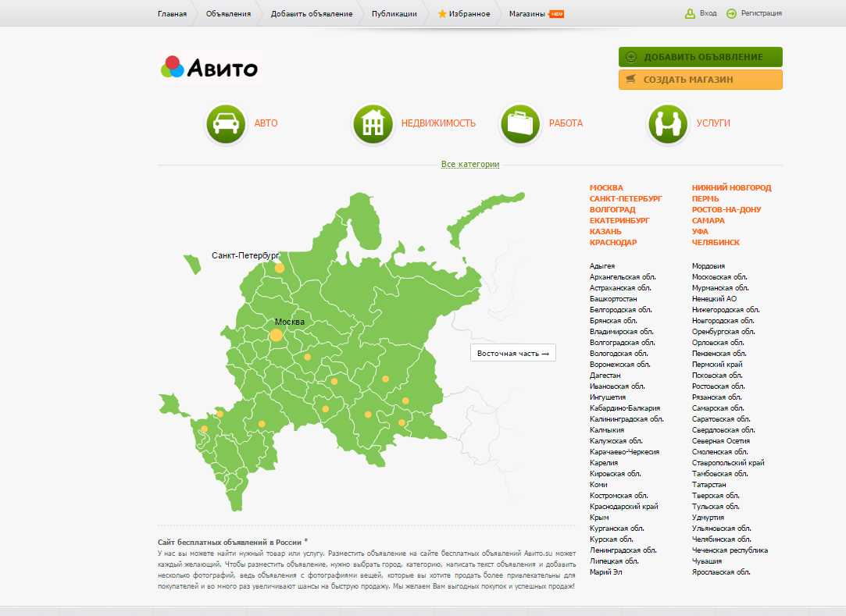Select the Санкт-Петербург dot on the map
Image resolution: width=846 pixels, height=616 pixels.
pos(279,268)
